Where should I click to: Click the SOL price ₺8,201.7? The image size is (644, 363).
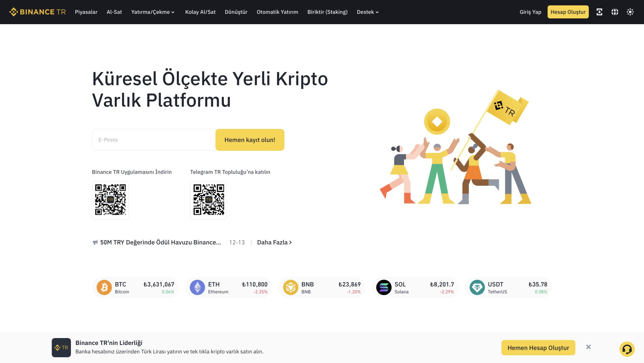pyautogui.click(x=442, y=284)
